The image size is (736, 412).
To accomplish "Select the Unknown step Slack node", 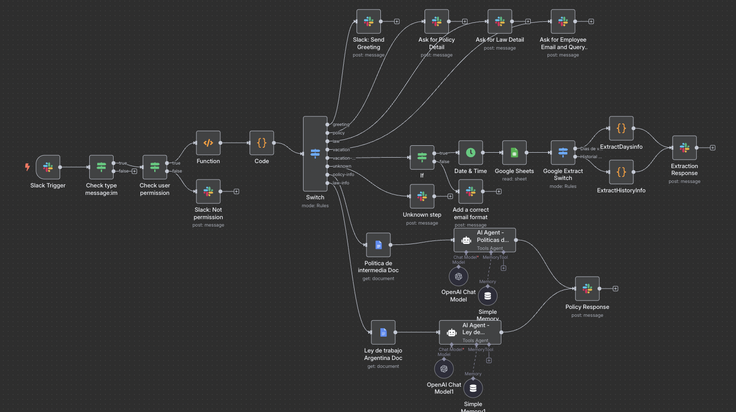I will pos(422,196).
